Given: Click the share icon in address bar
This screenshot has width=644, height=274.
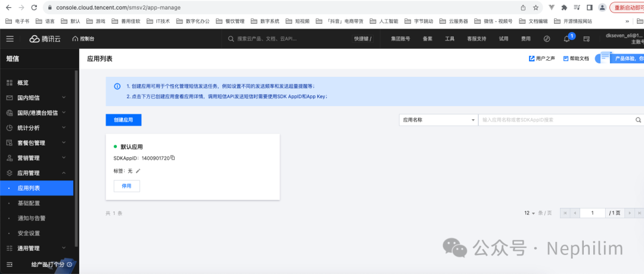Looking at the screenshot, I should pyautogui.click(x=524, y=7).
